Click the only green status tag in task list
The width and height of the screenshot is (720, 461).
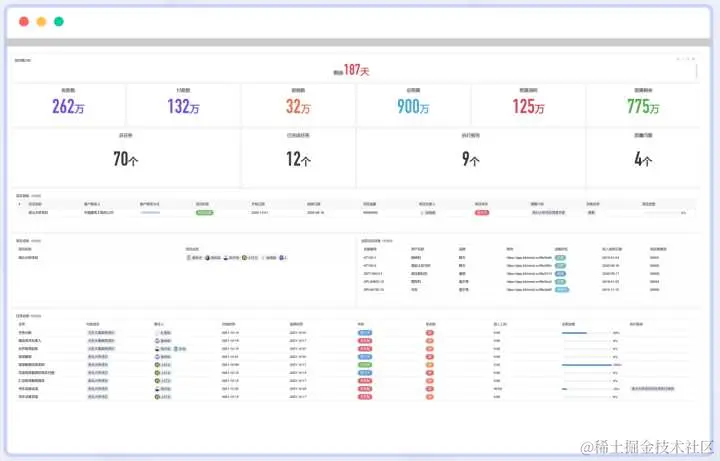365,365
